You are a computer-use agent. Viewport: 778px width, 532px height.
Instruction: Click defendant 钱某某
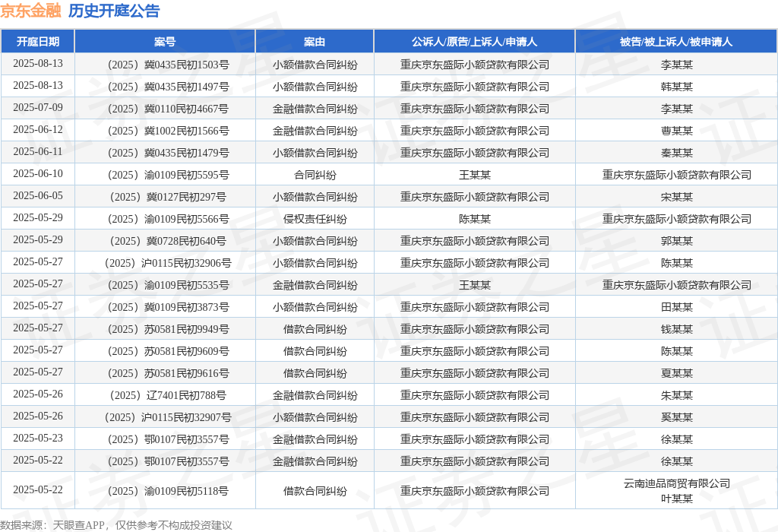(676, 329)
